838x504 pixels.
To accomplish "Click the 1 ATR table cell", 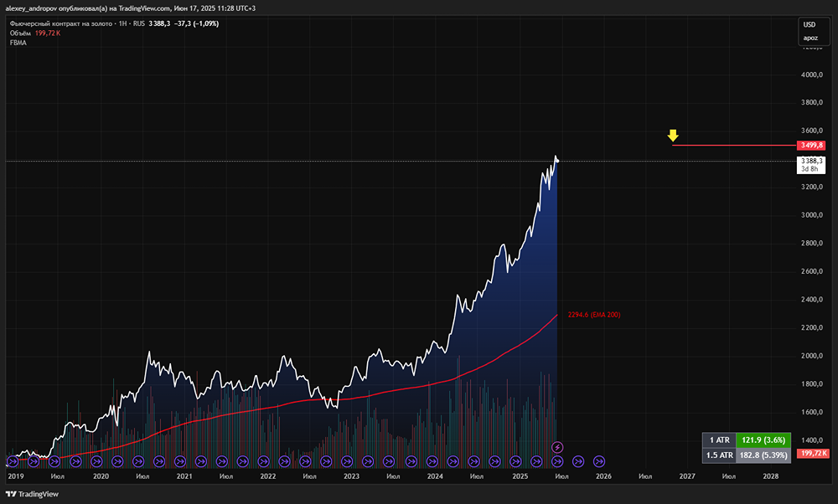I will [x=719, y=440].
